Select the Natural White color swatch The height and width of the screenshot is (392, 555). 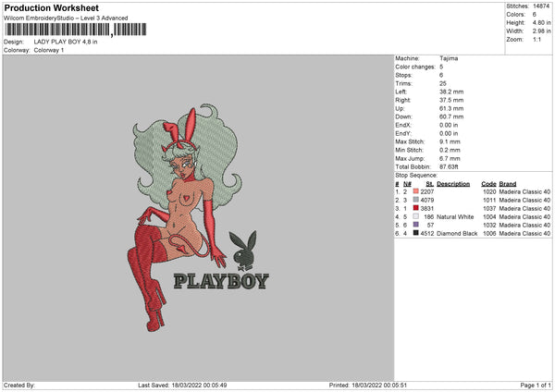pos(416,216)
